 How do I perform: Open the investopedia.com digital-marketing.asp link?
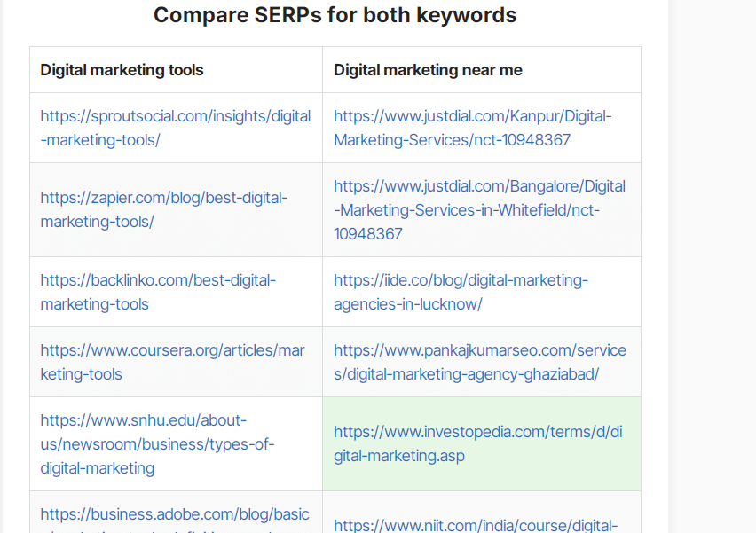coord(477,443)
